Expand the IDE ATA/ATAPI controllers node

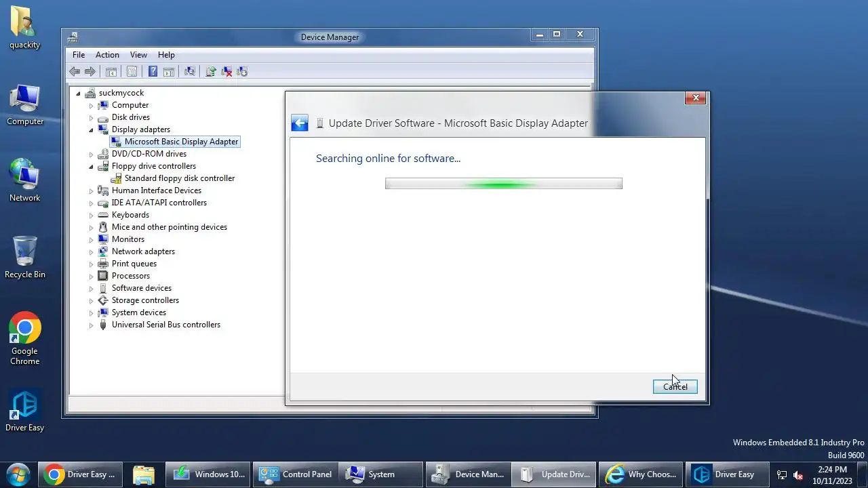91,203
